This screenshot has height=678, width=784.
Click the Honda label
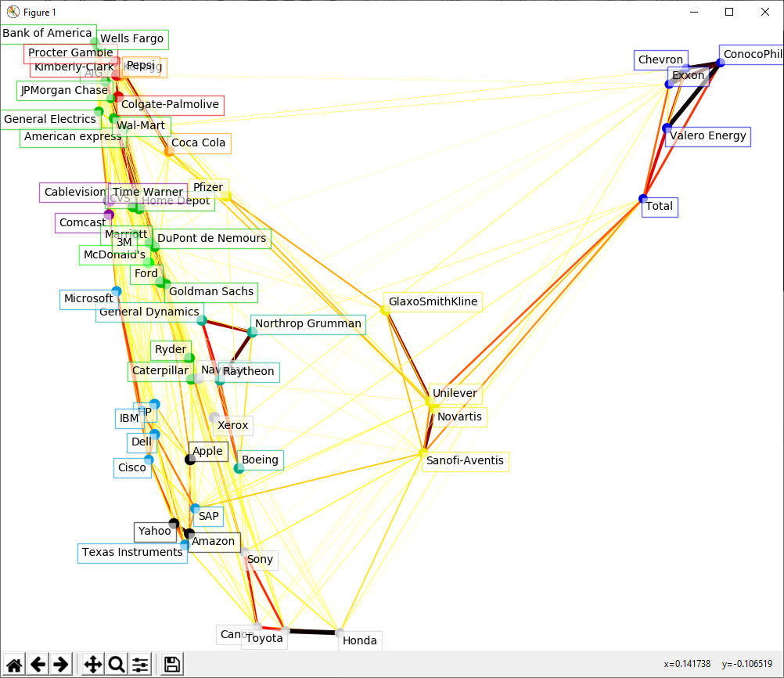tap(360, 641)
